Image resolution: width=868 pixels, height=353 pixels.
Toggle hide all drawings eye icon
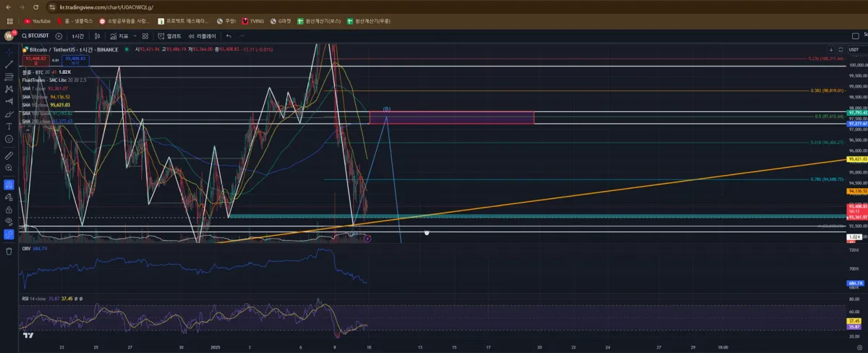[x=9, y=221]
